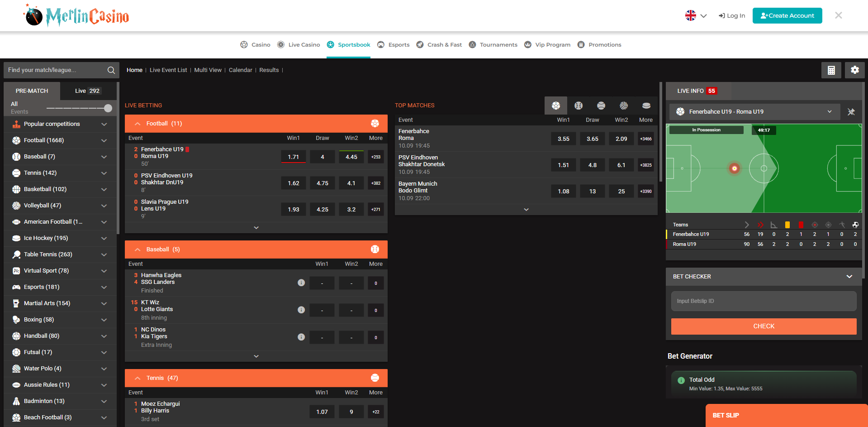Screen dimensions: 868x427
Task: Click the UK flag language icon
Action: pyautogui.click(x=691, y=15)
